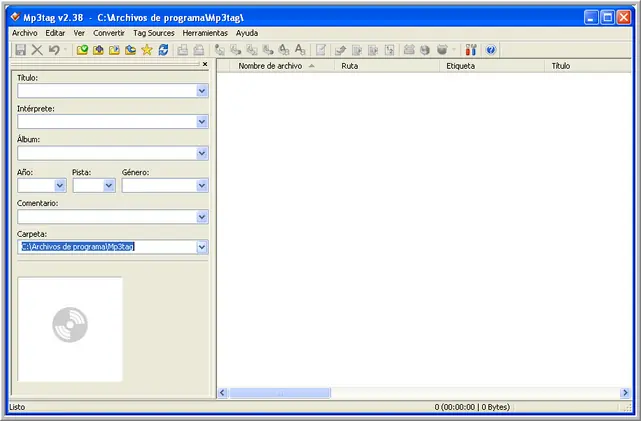The height and width of the screenshot is (421, 641).
Task: Click the grayed Filename - Tag convert icon
Action: coord(235,50)
